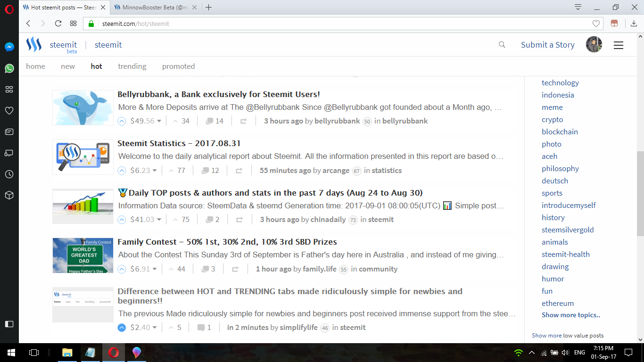Show the 44 voters list
The height and width of the screenshot is (362, 644).
[x=177, y=269]
